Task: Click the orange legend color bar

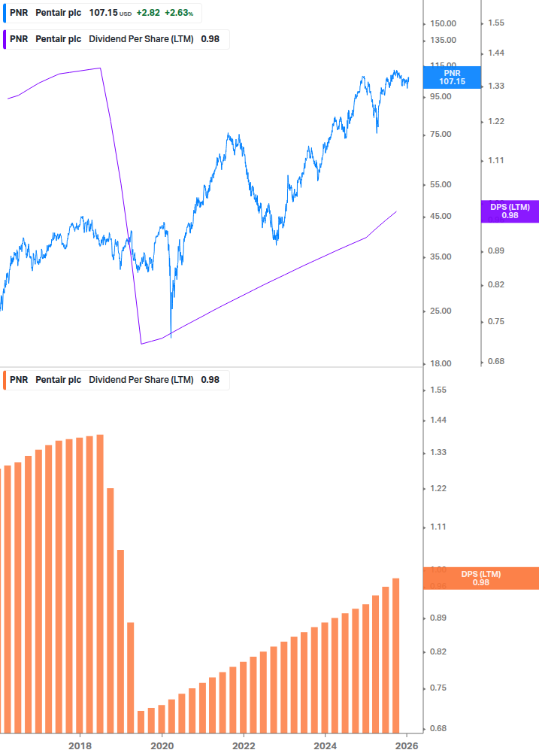Action: point(5,380)
